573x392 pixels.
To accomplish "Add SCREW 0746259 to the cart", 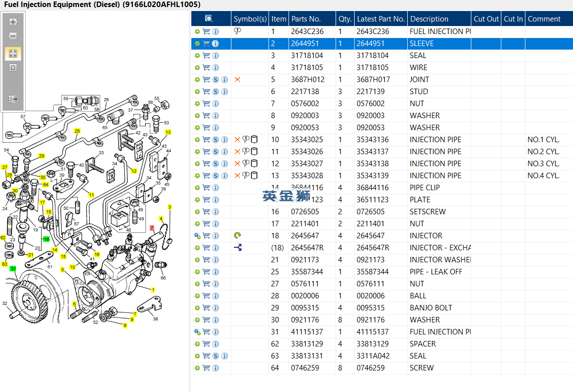I will (x=206, y=368).
